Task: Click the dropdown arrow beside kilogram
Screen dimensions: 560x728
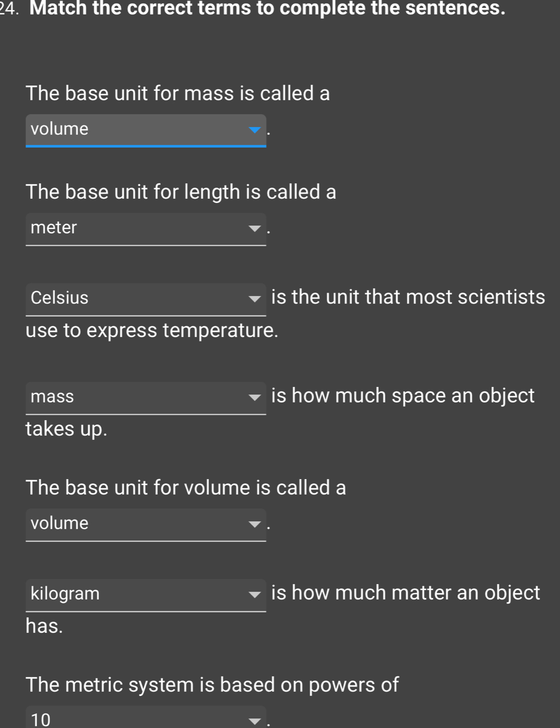Action: coord(254,594)
